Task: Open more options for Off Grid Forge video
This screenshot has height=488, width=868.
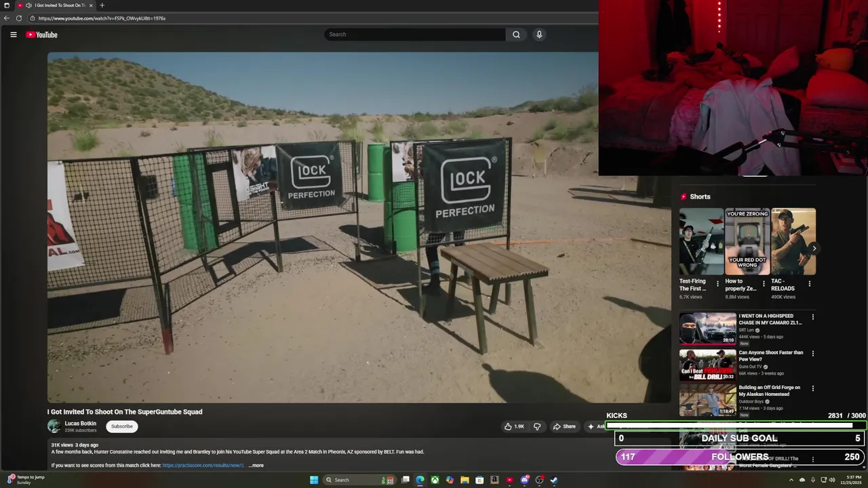Action: (x=812, y=388)
